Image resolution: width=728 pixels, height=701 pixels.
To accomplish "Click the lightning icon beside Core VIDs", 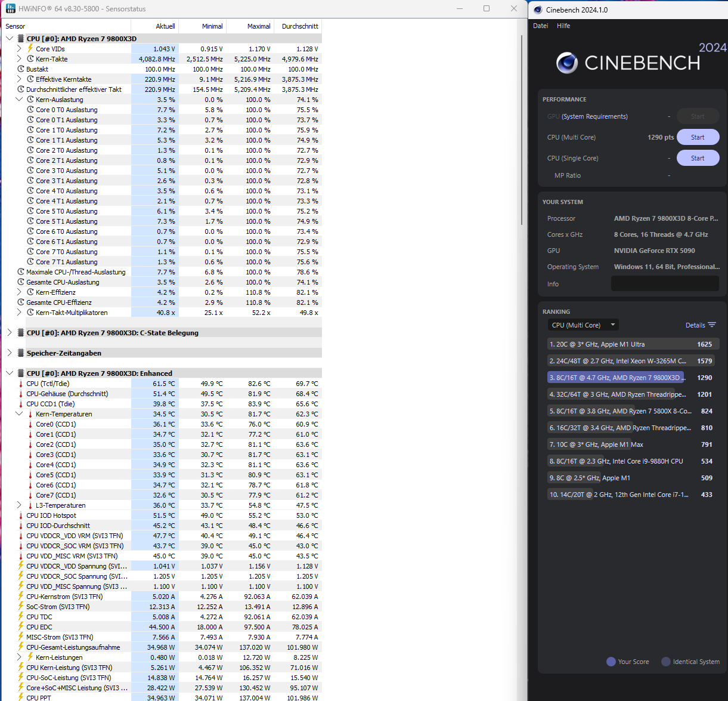I will 30,48.
